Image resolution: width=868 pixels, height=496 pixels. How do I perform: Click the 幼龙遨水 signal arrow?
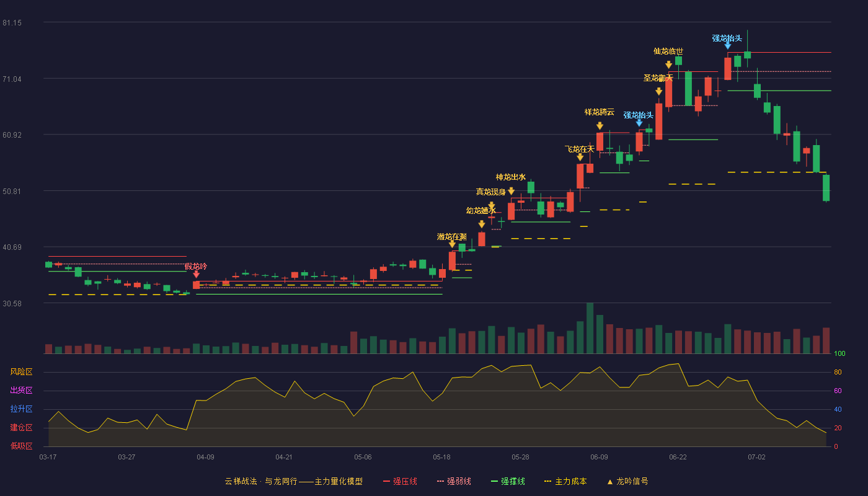[x=482, y=224]
